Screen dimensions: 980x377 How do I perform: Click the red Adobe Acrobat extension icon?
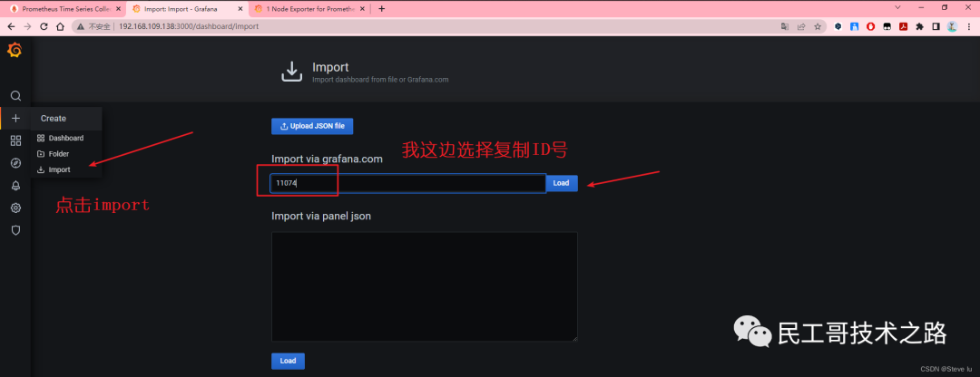point(903,27)
